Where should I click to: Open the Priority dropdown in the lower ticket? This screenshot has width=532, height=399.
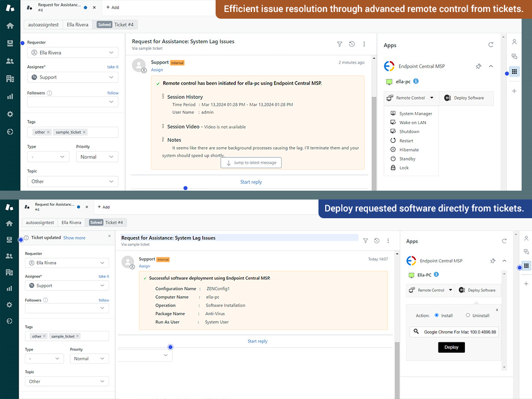pos(88,358)
